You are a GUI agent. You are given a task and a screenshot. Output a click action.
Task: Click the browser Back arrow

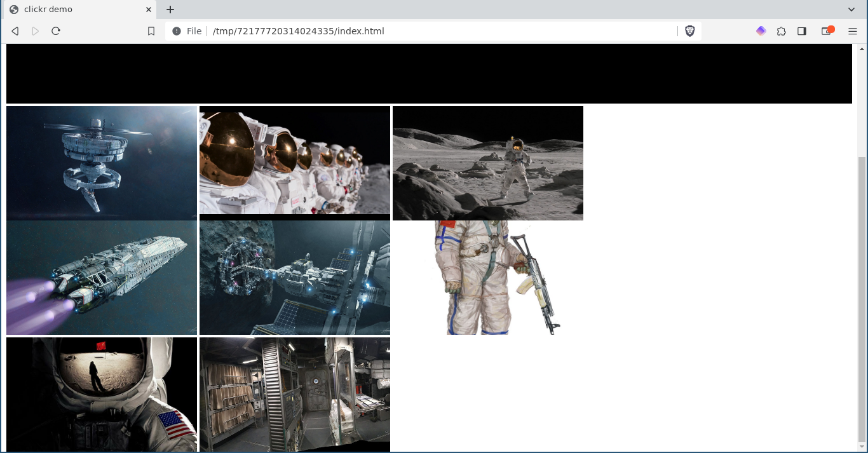tap(15, 31)
